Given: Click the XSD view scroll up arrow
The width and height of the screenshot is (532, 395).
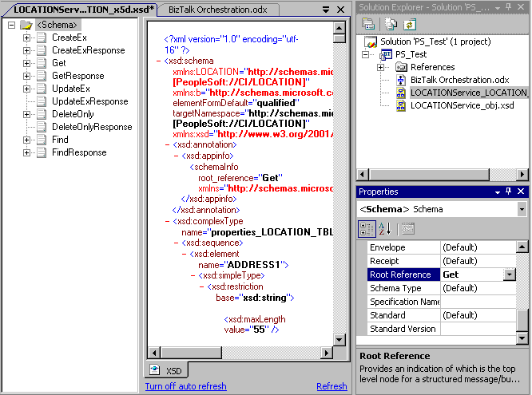Looking at the screenshot, I should tap(339, 28).
